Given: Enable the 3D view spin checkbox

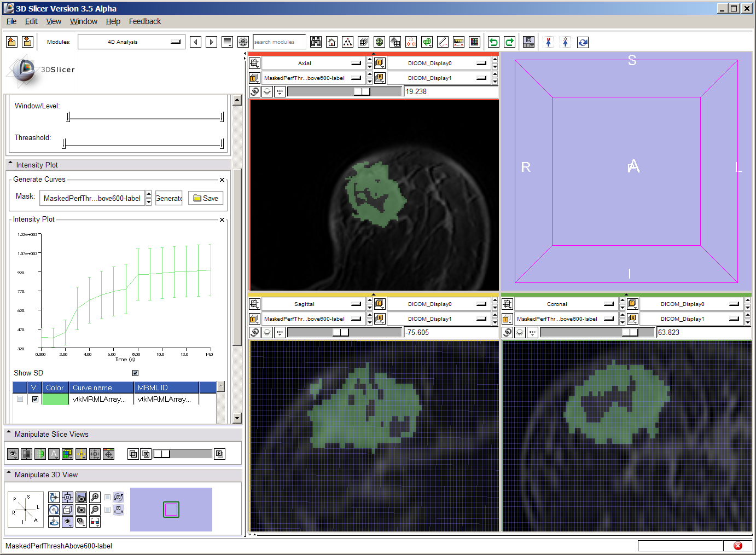Looking at the screenshot, I should 108,497.
